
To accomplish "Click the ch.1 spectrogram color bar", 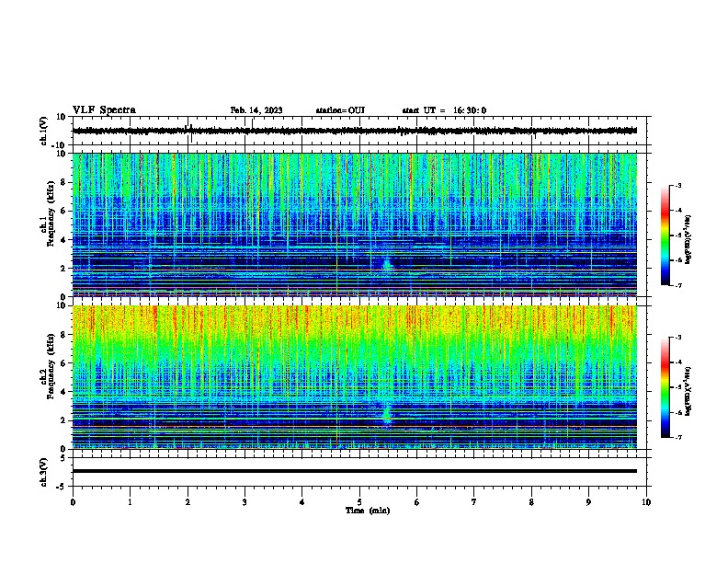I will point(665,236).
